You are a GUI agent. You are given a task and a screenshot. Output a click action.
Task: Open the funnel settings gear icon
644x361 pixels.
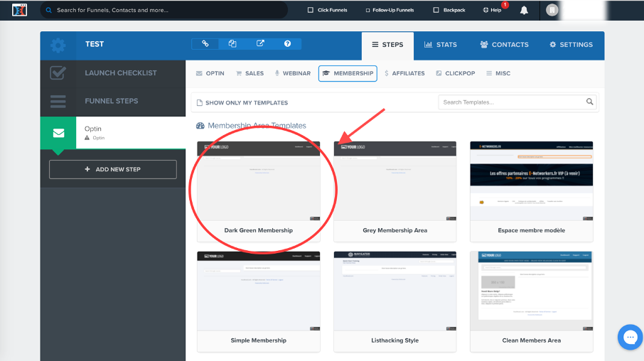[58, 45]
